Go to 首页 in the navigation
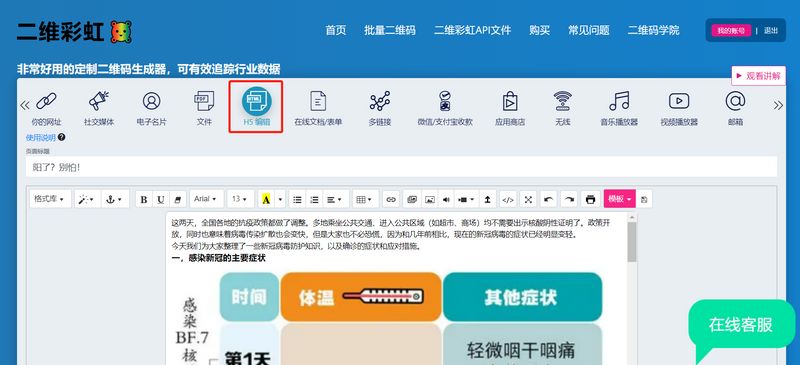800x365 pixels. (x=336, y=30)
